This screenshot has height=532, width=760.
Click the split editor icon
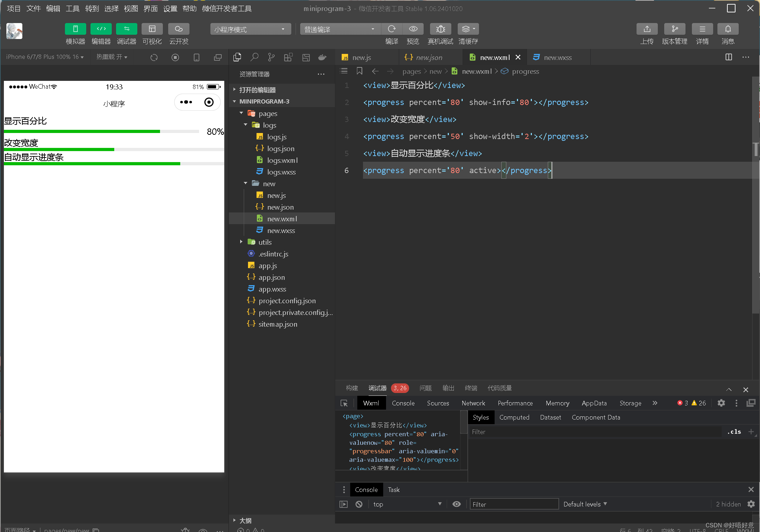(728, 57)
